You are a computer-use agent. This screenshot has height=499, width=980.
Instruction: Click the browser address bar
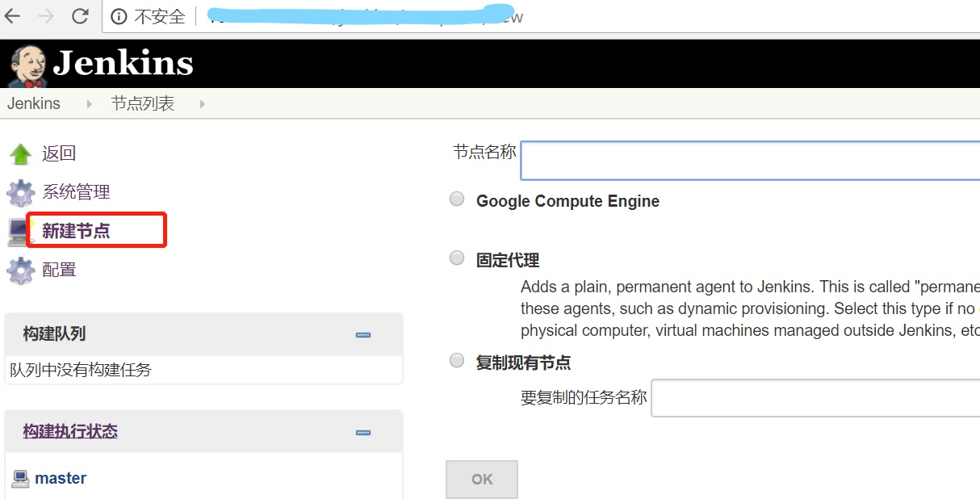coord(541,16)
